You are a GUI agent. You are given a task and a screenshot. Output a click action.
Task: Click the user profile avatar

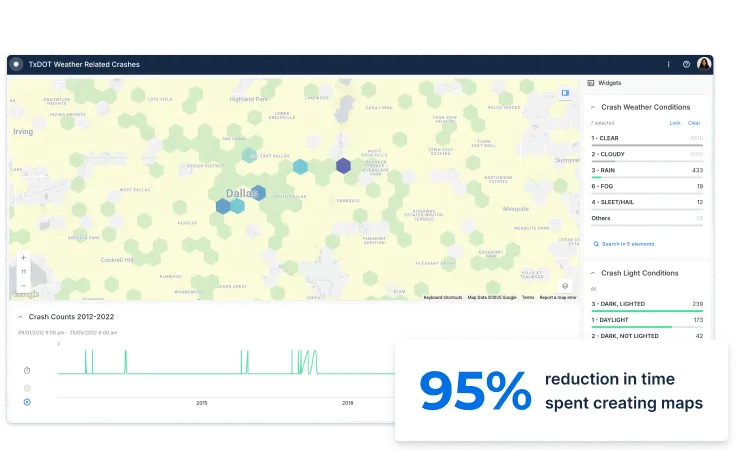[704, 64]
